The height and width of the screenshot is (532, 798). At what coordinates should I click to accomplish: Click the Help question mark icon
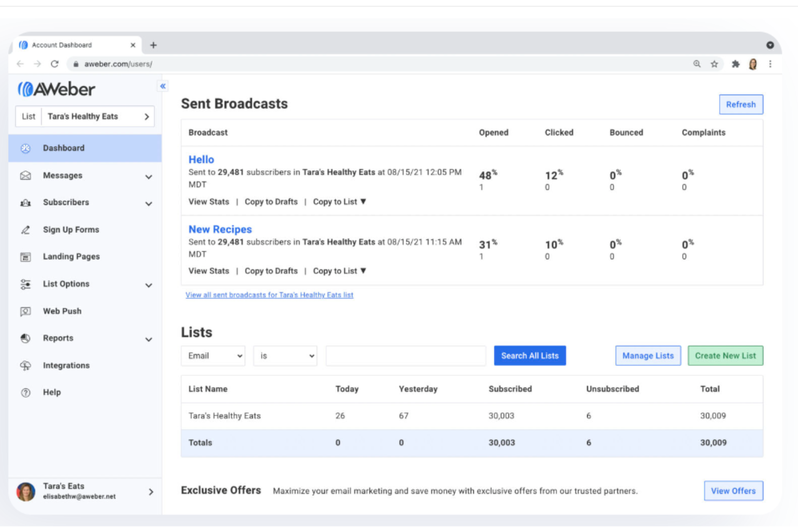pos(25,392)
